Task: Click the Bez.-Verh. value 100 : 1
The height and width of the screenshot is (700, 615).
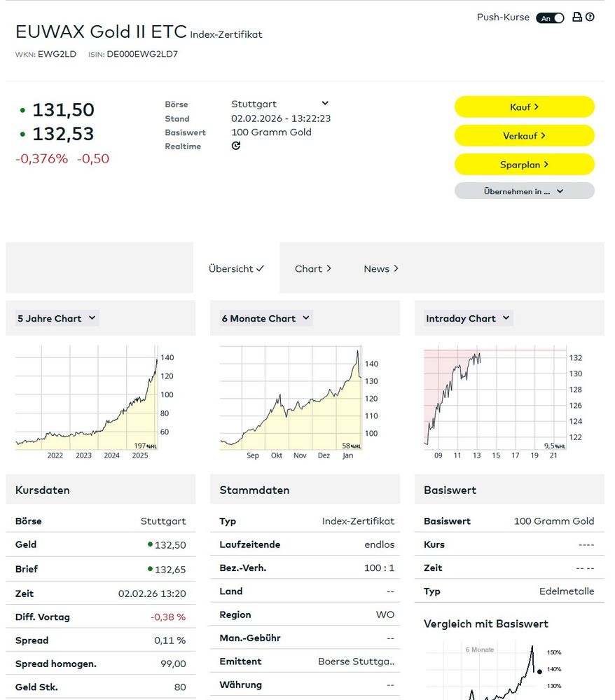Action: pos(379,568)
